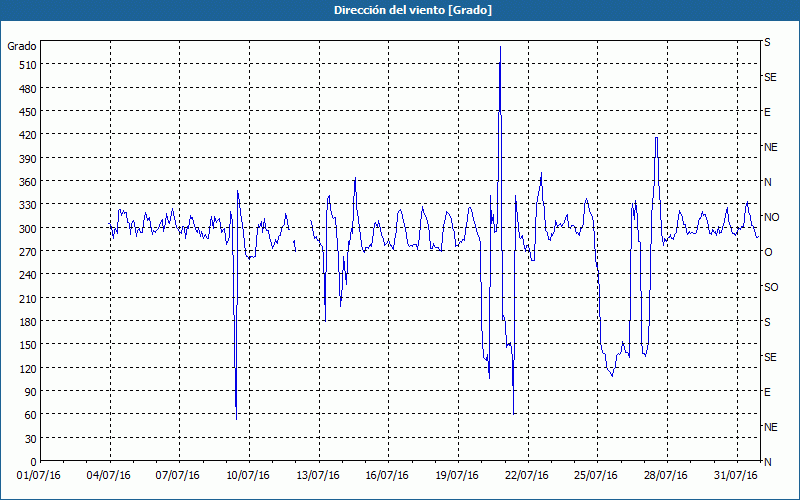Click the 450 degree axis label

tap(29, 112)
